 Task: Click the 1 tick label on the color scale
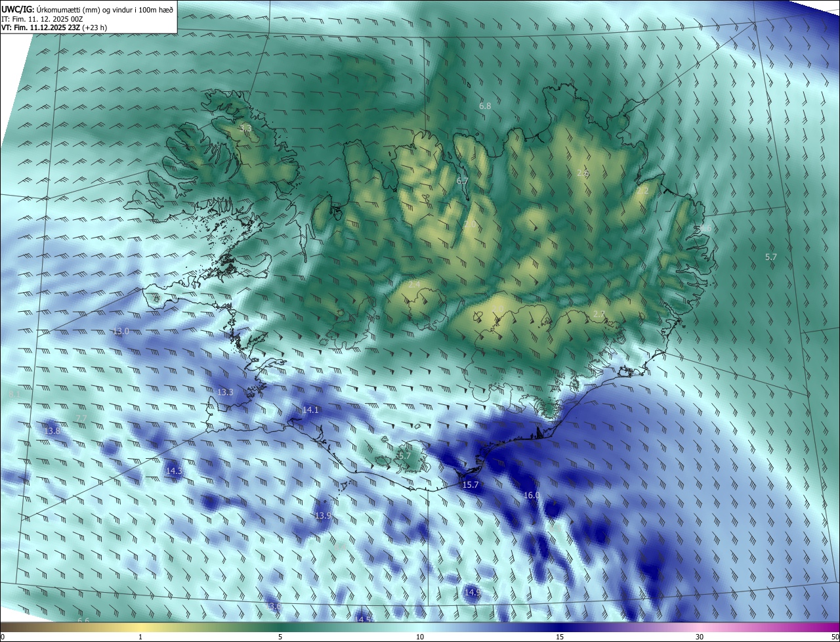(140, 637)
